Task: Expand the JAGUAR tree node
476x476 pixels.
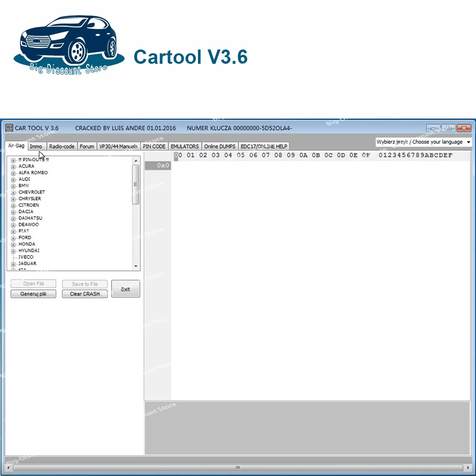Action: coord(13,264)
